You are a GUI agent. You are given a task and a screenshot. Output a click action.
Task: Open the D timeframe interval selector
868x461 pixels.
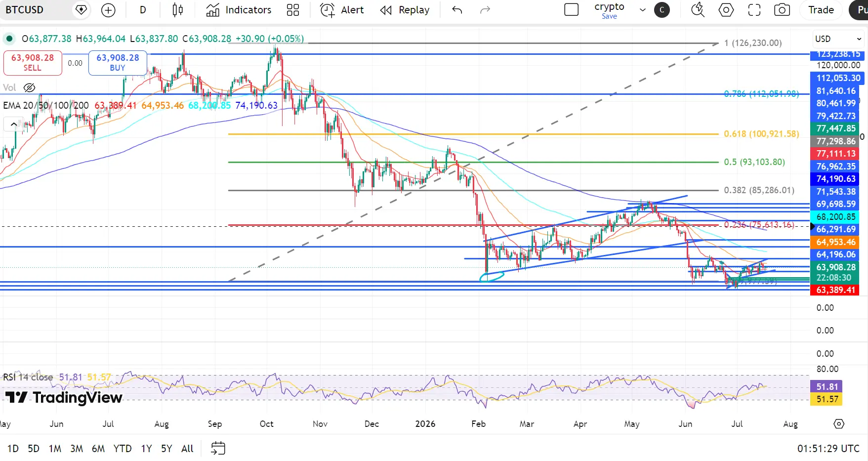(x=143, y=10)
